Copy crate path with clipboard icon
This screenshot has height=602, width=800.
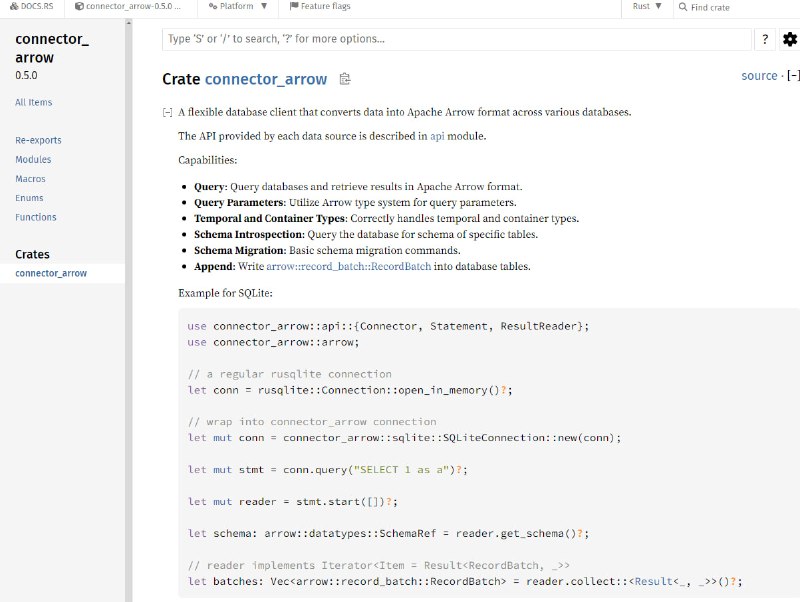345,79
